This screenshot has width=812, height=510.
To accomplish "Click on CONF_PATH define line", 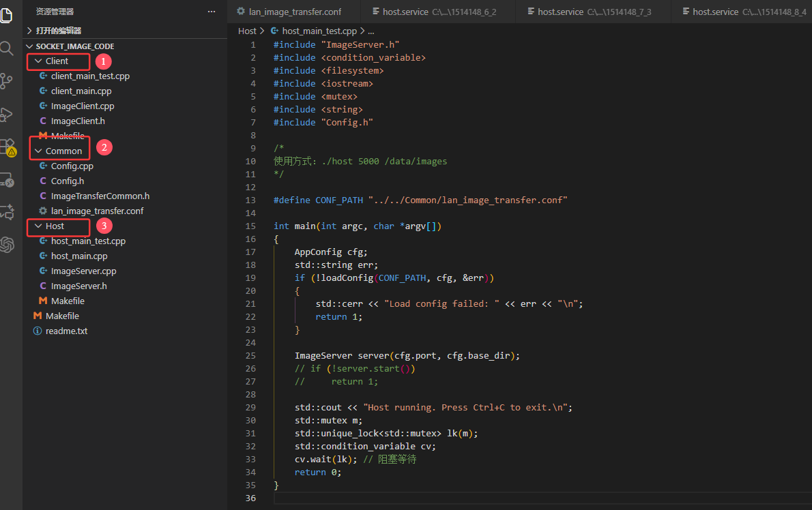I will pos(420,200).
